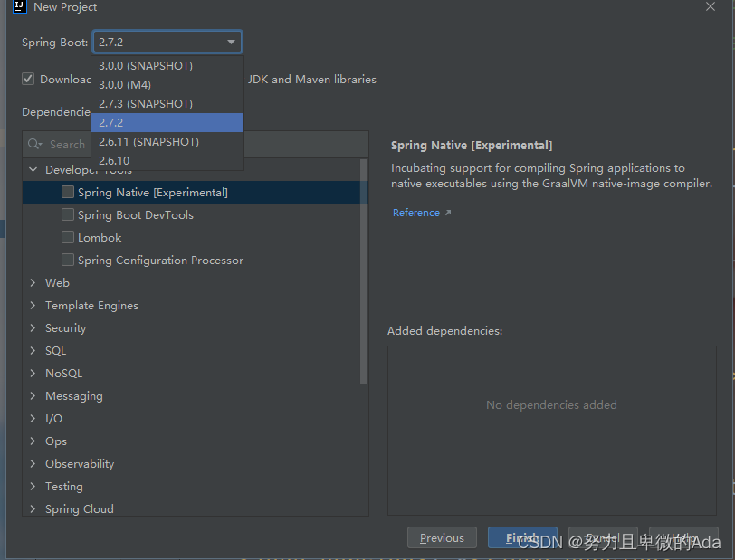The height and width of the screenshot is (560, 735).
Task: Click the Messaging category label
Action: point(74,396)
